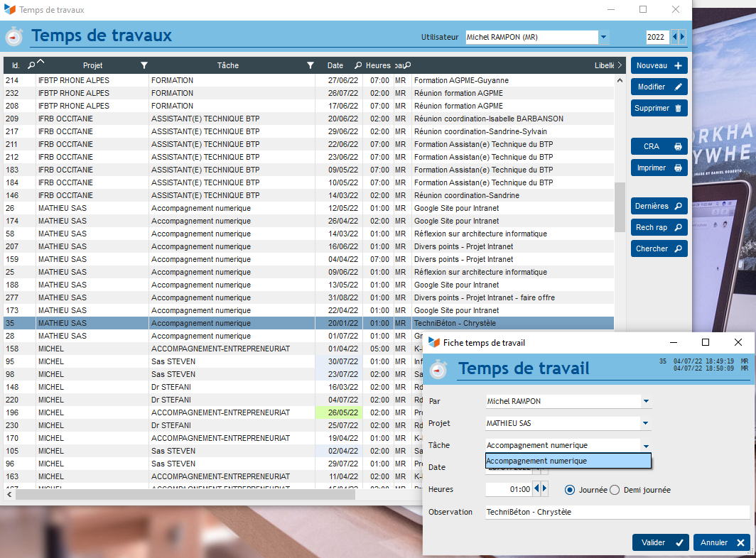Open the Utilisateur dropdown list
Viewport: 756px width, 558px height.
[x=603, y=37]
